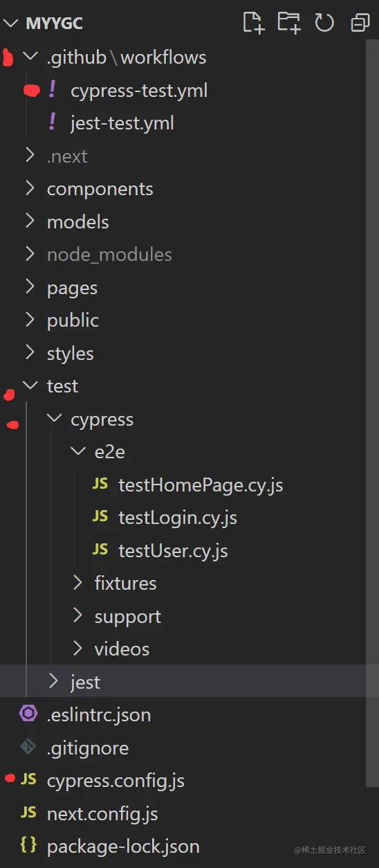Viewport: 379px width, 868px height.
Task: Select the fixtures folder label
Action: [126, 584]
